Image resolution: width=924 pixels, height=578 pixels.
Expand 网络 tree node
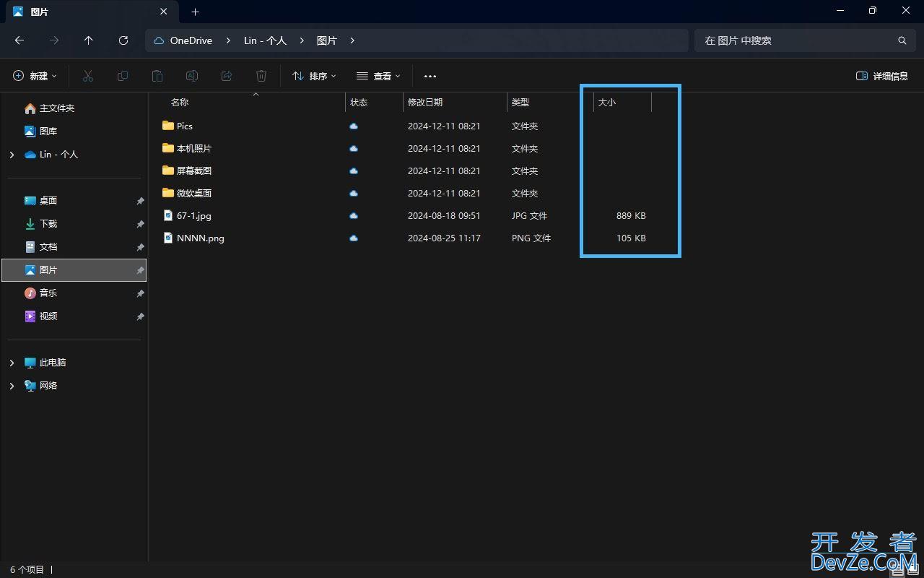coord(12,386)
